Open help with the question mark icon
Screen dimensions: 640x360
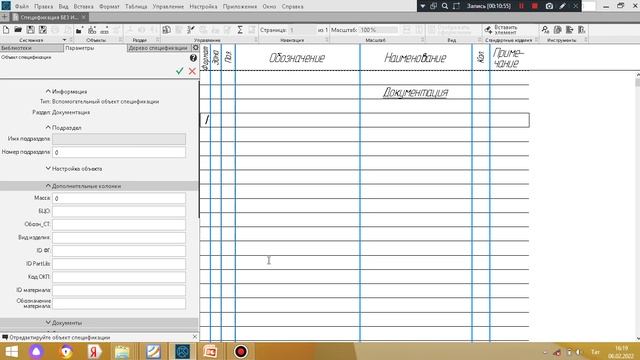[x=193, y=58]
